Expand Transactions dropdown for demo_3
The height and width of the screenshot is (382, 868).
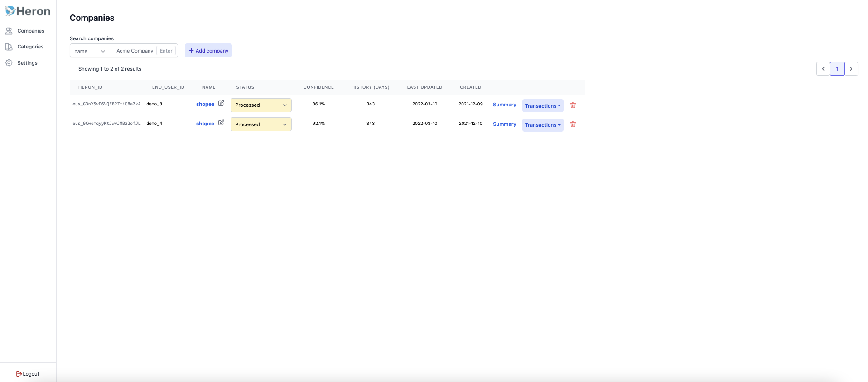tap(543, 106)
